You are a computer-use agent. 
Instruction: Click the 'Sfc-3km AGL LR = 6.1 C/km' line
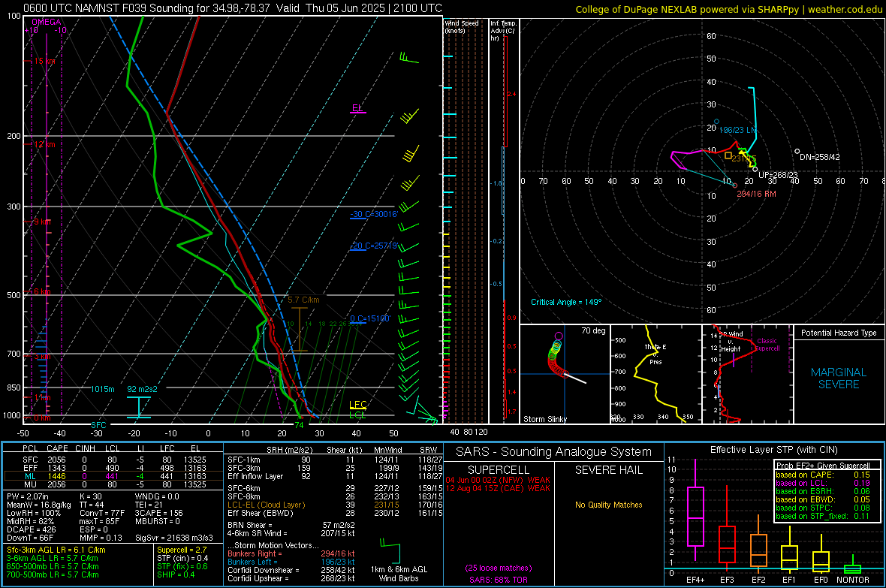[x=56, y=550]
